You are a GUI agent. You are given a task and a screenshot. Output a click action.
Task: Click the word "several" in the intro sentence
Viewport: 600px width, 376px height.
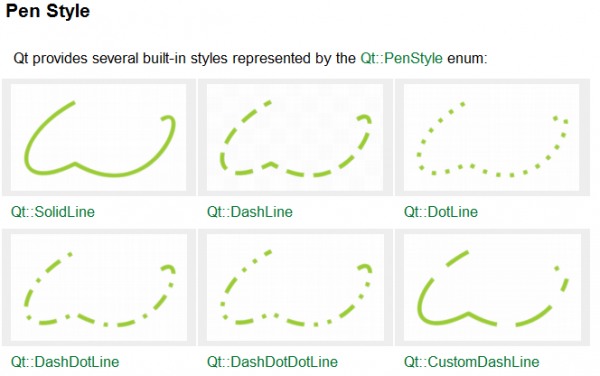(x=115, y=59)
